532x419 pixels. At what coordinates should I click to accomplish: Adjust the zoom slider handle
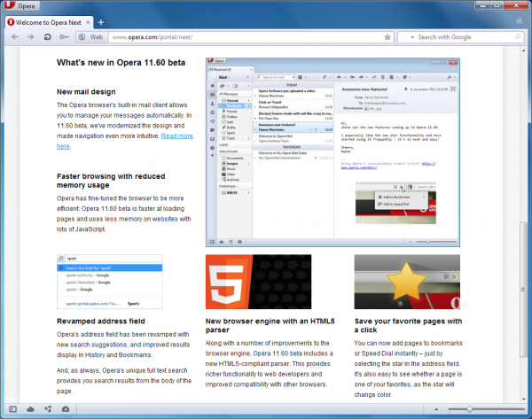(x=469, y=409)
